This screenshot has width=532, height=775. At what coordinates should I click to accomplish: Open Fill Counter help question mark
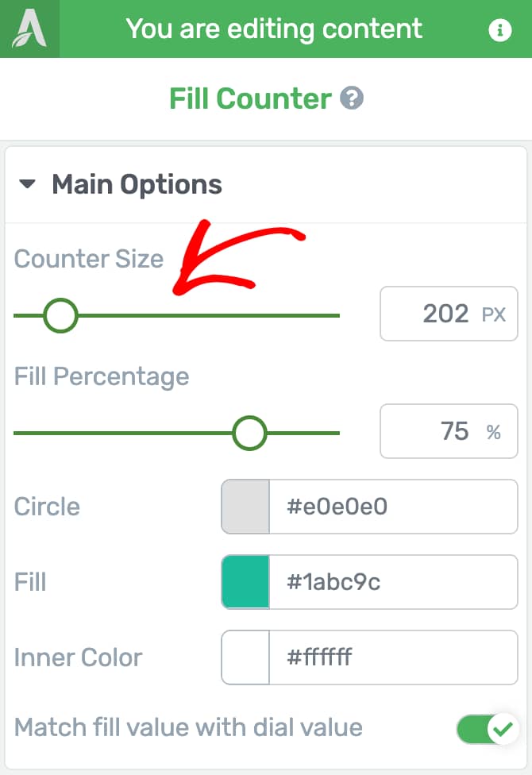tap(352, 98)
